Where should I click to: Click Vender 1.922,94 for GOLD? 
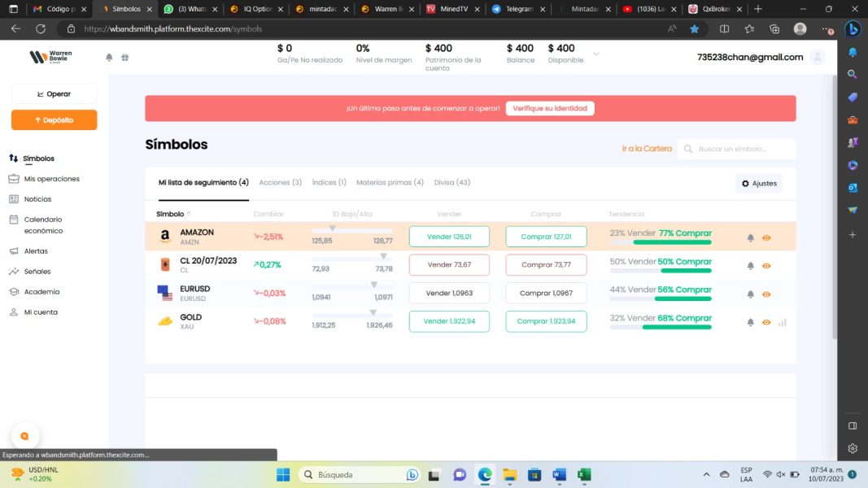click(449, 321)
